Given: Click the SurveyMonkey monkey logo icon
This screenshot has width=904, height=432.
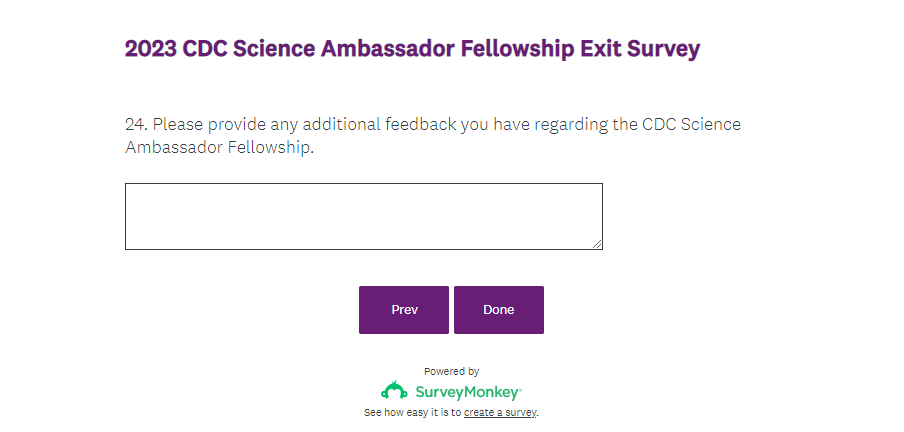Looking at the screenshot, I should (x=393, y=391).
